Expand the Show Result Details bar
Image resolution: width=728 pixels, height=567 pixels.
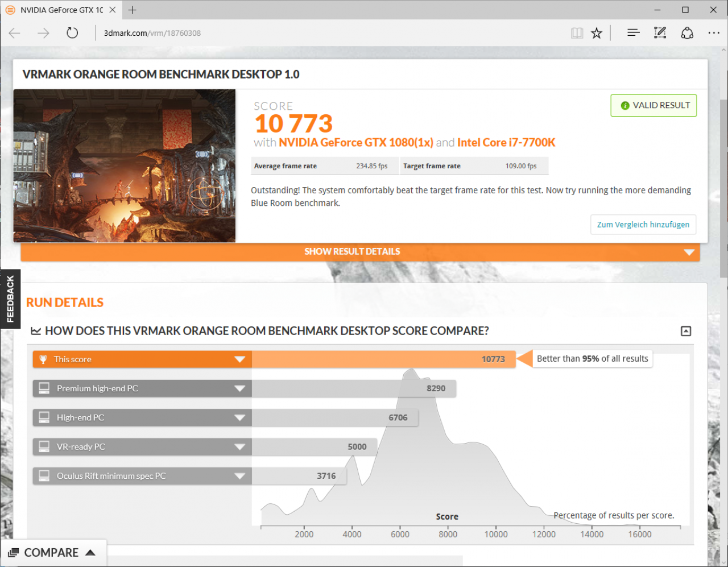click(x=360, y=251)
